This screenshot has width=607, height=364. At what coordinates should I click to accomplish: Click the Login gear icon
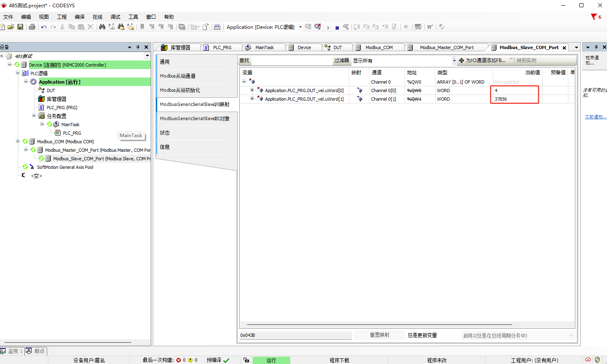(308, 27)
